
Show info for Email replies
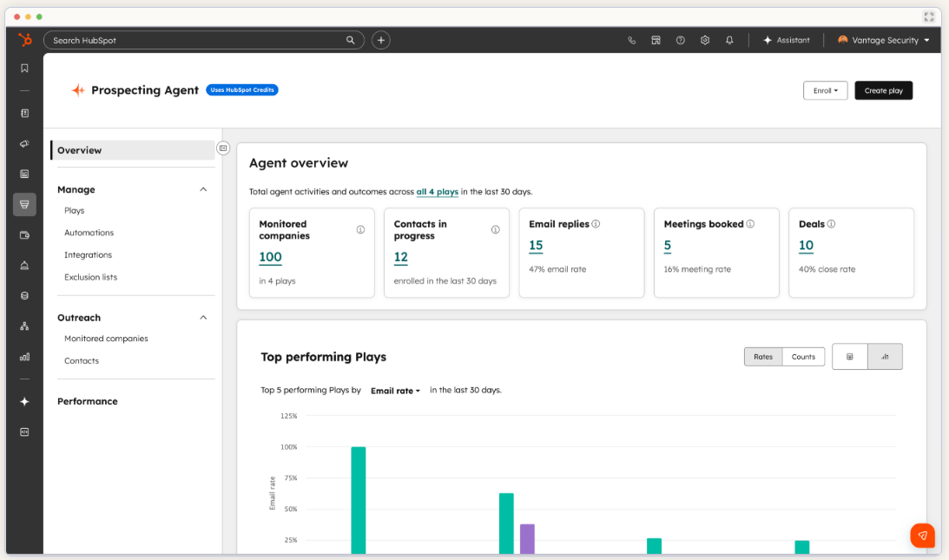pyautogui.click(x=596, y=224)
